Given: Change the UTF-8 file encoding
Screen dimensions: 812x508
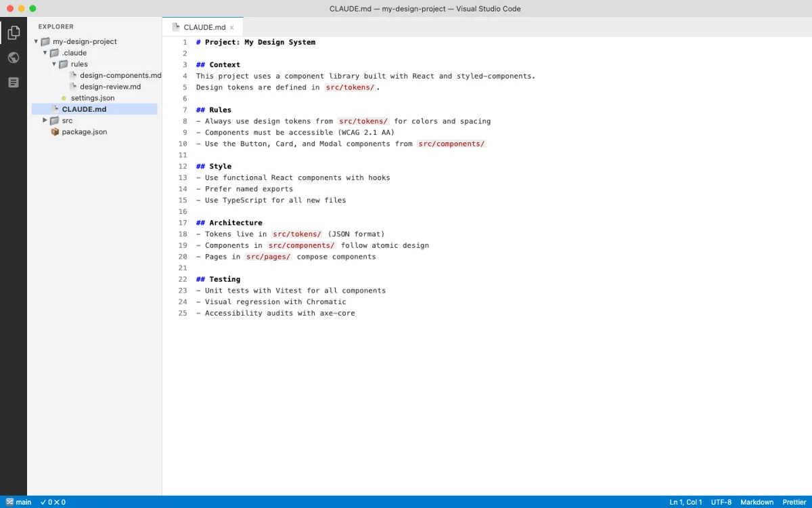Looking at the screenshot, I should 721,502.
